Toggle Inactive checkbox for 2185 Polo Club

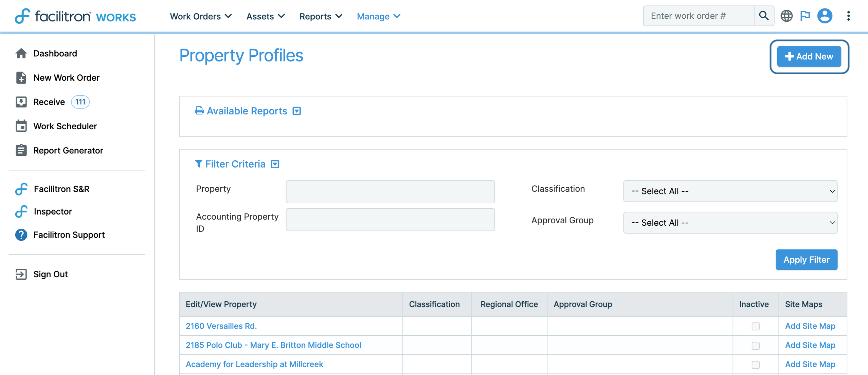pos(755,345)
